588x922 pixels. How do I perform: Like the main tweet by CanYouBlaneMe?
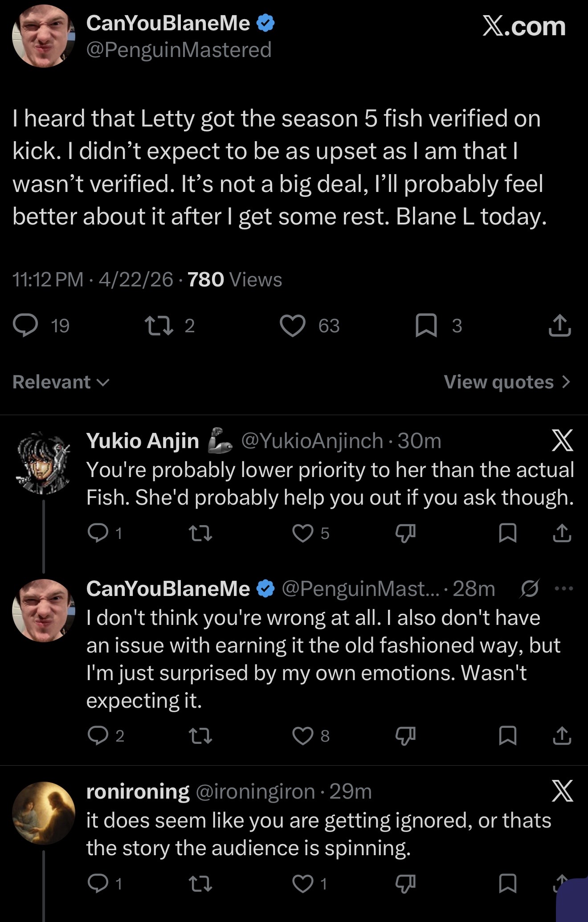tap(292, 326)
